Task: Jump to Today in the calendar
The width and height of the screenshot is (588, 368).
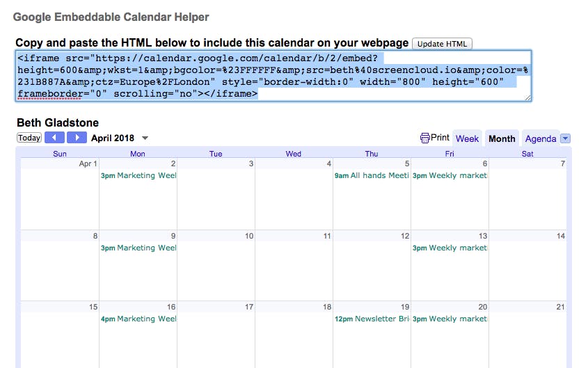Action: coord(29,138)
